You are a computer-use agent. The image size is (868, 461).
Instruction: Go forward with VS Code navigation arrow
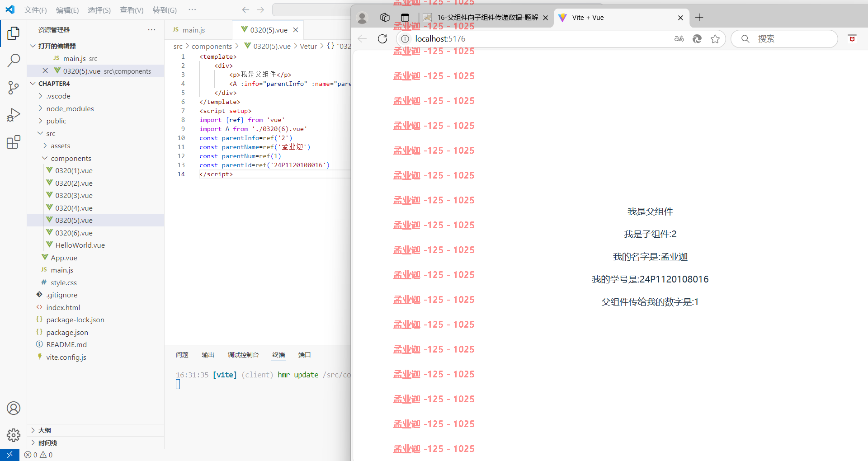tap(260, 9)
